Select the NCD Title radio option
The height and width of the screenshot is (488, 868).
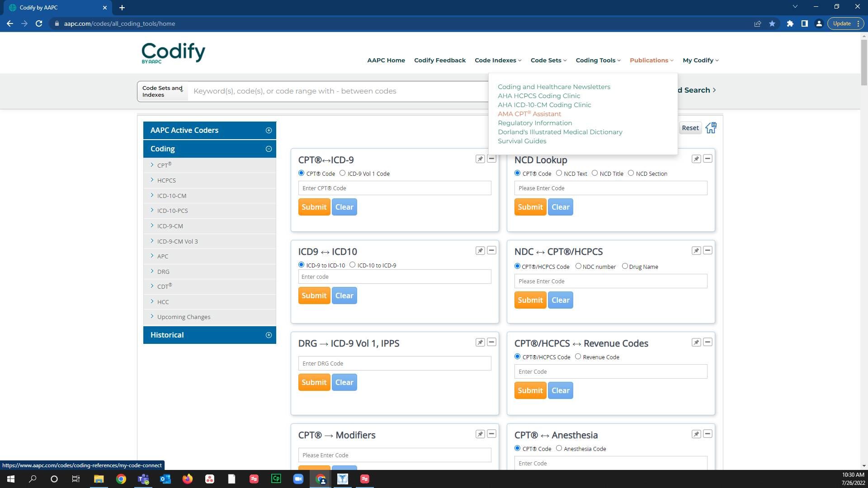tap(594, 173)
